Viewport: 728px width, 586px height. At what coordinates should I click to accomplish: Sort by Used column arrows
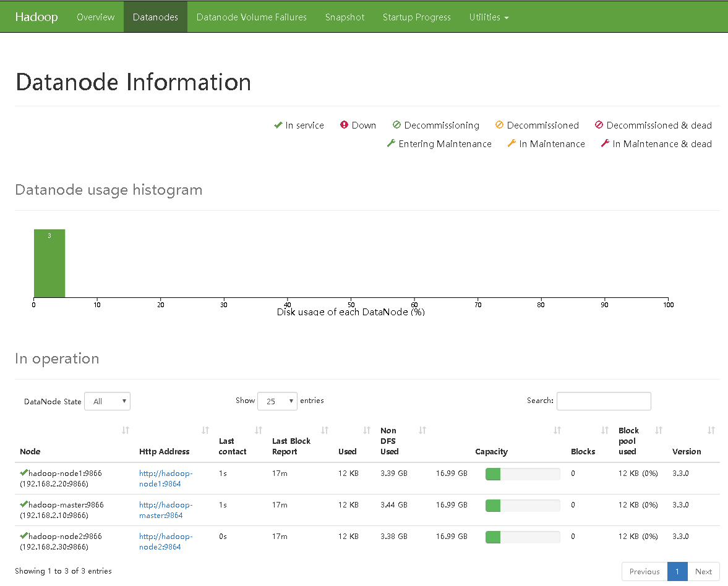[x=367, y=431]
